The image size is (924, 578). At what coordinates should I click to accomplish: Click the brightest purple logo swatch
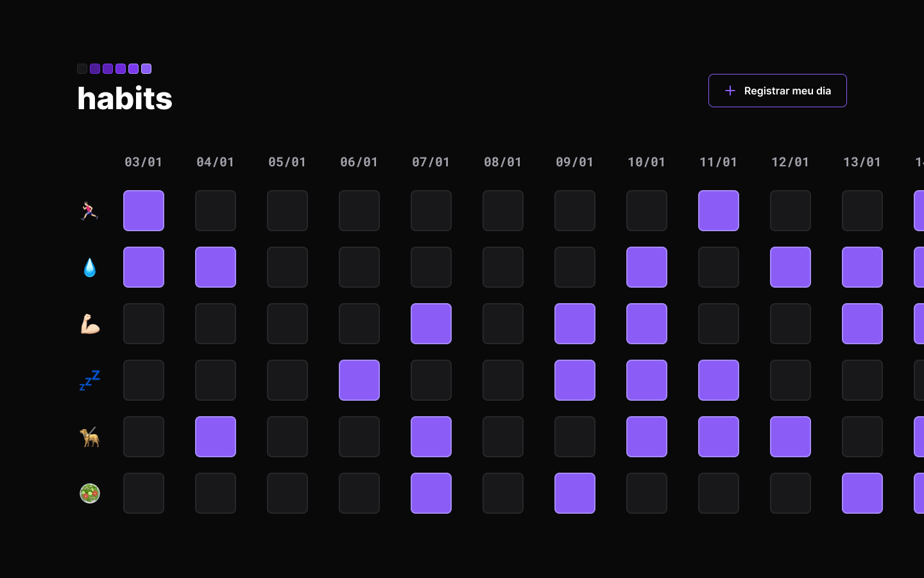[146, 69]
